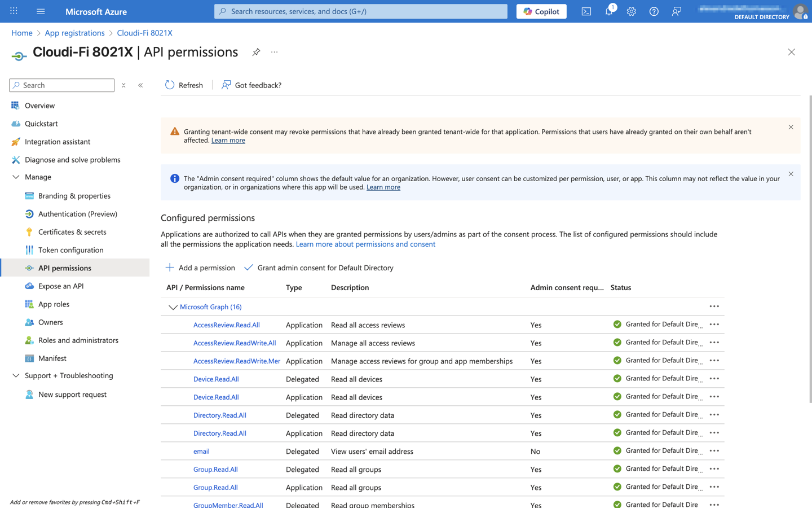Collapse the Microsoft Graph permissions group
This screenshot has height=508, width=812.
(173, 307)
